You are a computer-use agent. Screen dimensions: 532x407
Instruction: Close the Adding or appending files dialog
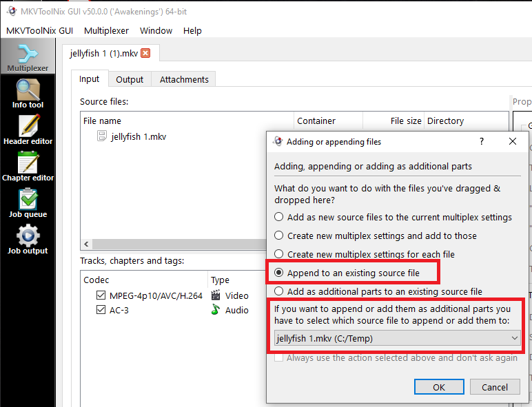click(x=513, y=141)
